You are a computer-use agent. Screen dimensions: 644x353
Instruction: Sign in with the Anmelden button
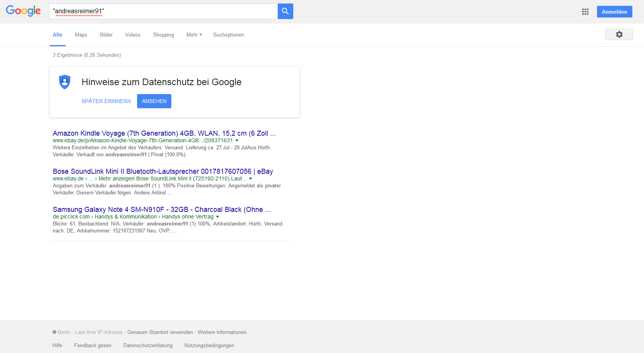[614, 12]
